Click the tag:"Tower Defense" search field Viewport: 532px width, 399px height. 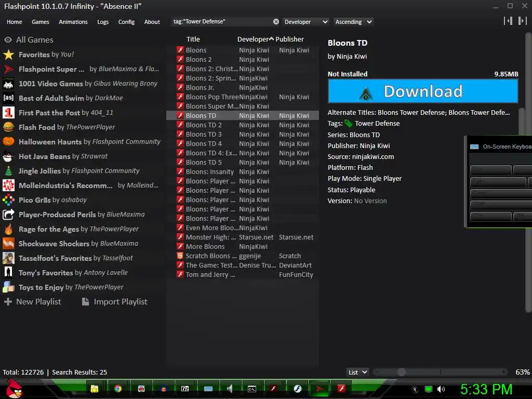point(222,21)
